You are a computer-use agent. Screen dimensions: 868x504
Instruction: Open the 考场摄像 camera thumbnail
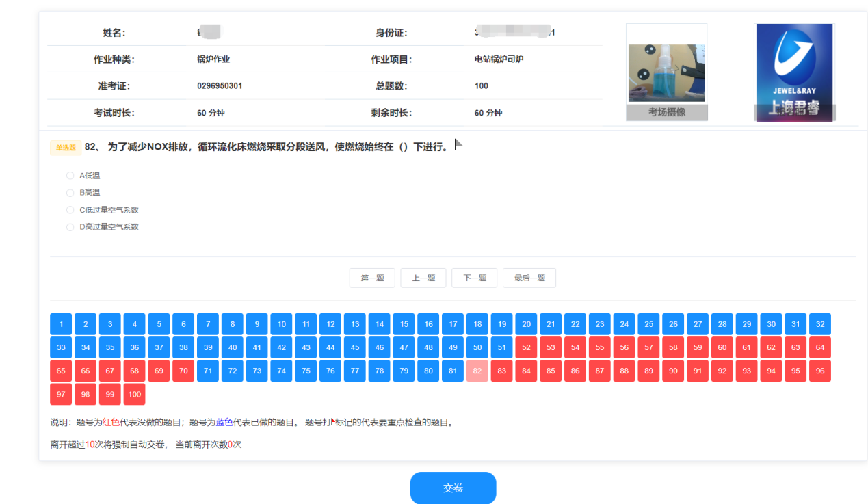[x=666, y=73]
